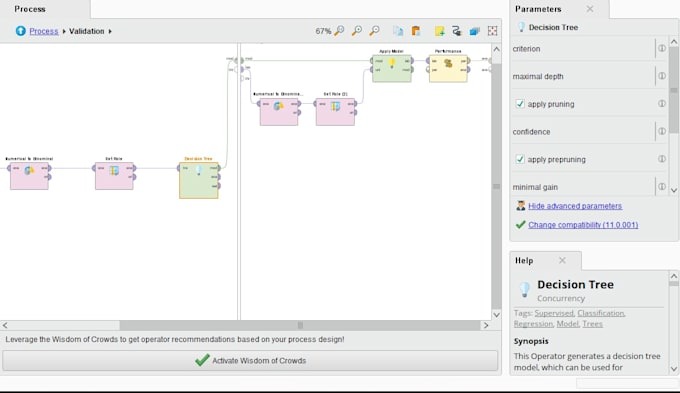Click the Synopsis heading in Help
The width and height of the screenshot is (680, 393).
[x=531, y=341]
